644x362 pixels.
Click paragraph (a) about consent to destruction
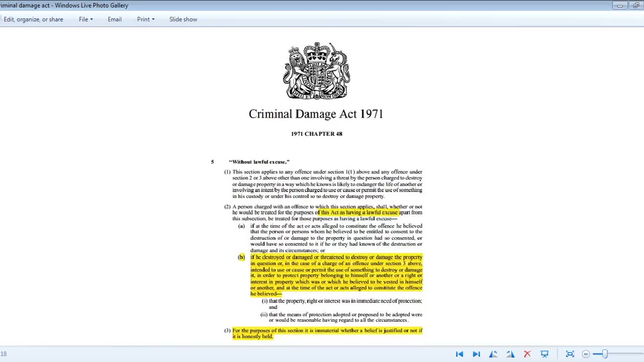(330, 238)
